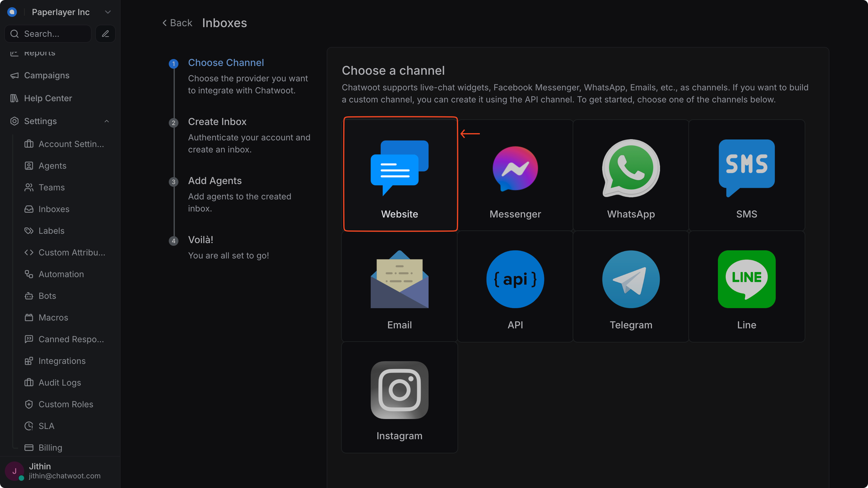The width and height of the screenshot is (868, 488).
Task: Click the jithin@chatwoot.com email text
Action: 64,476
